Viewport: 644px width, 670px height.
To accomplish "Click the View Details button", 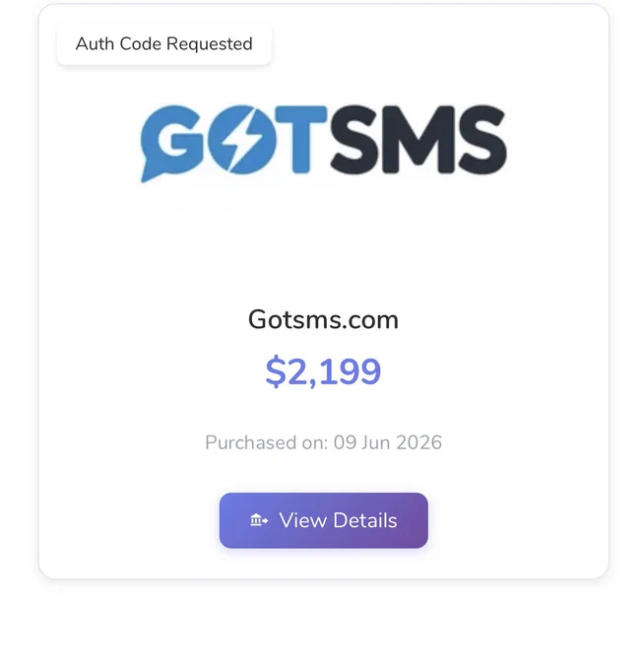I will coord(323,520).
